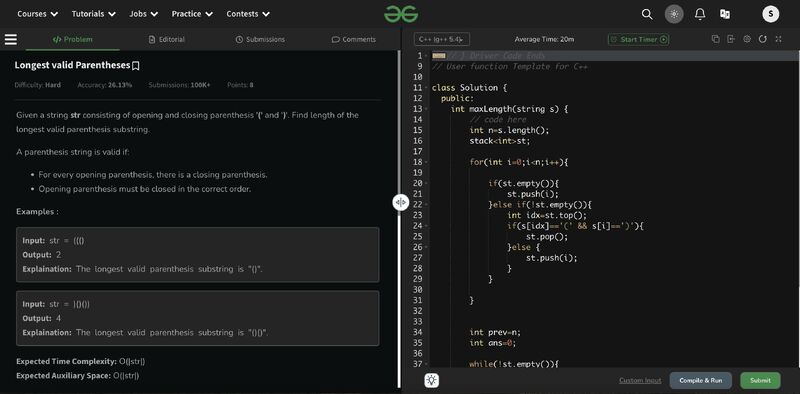
Task: Place cursor on 'int ans=0;' code line
Action: [493, 343]
